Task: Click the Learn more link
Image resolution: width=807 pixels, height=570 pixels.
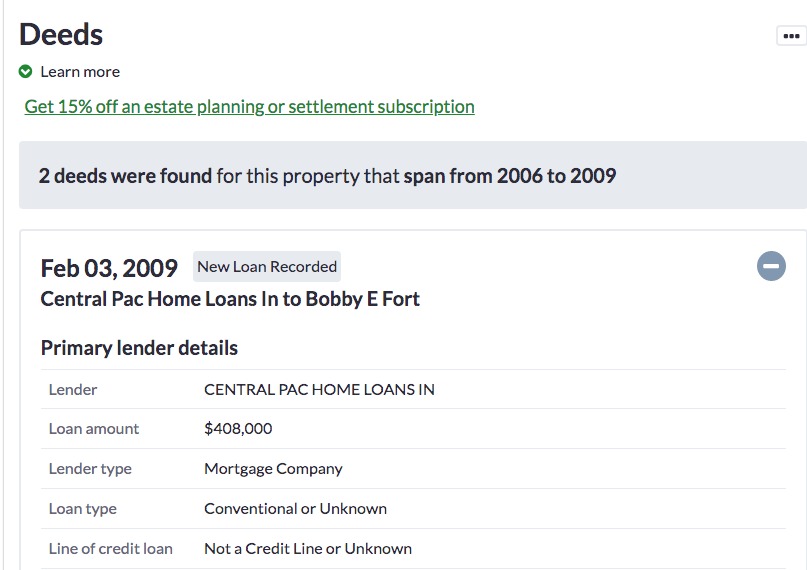Action: point(80,72)
